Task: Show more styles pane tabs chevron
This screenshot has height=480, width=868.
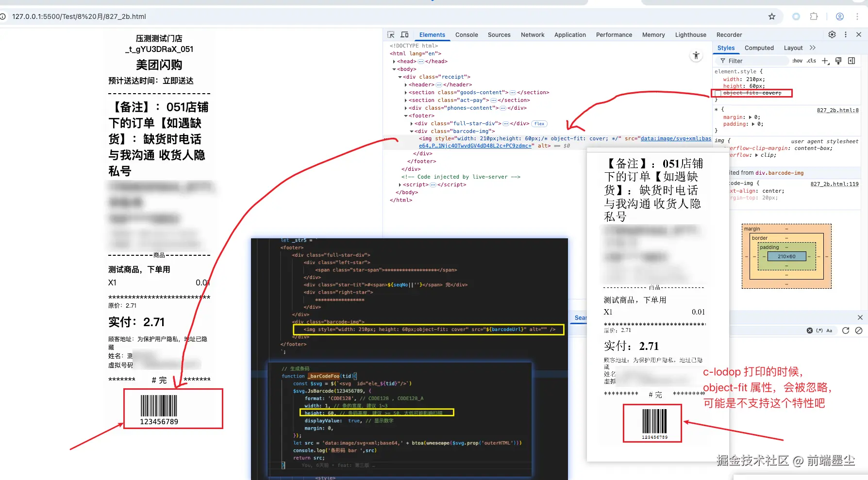Action: (x=813, y=48)
